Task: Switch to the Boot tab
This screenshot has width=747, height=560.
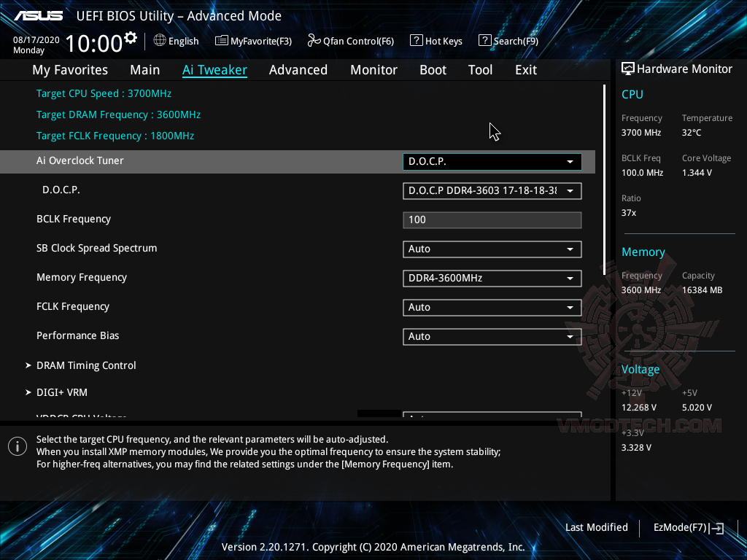Action: coord(433,69)
